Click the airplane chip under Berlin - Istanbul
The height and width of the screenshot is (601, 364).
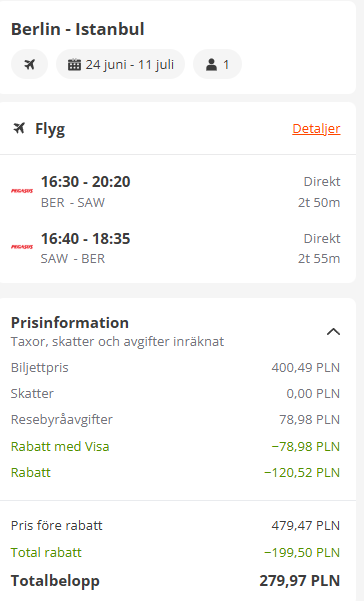pyautogui.click(x=30, y=64)
